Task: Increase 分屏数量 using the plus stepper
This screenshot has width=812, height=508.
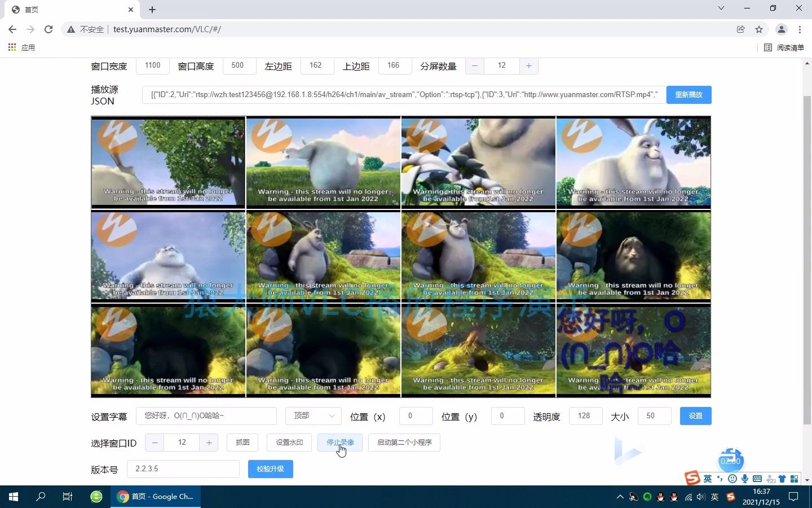Action: tap(528, 65)
